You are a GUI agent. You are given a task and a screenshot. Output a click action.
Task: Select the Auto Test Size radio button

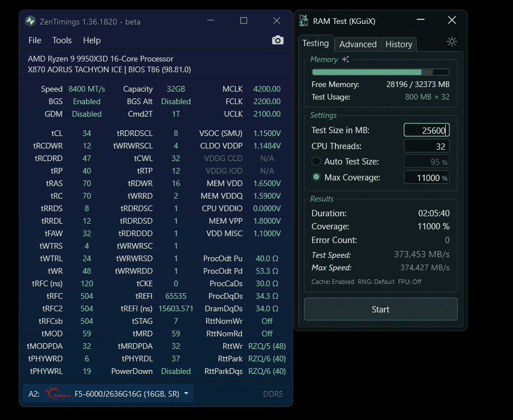click(x=316, y=161)
